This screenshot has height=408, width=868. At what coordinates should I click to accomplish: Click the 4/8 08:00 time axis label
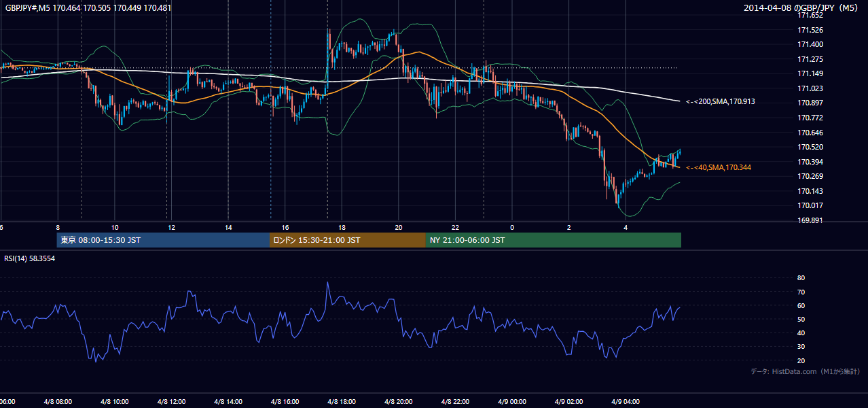tap(58, 401)
